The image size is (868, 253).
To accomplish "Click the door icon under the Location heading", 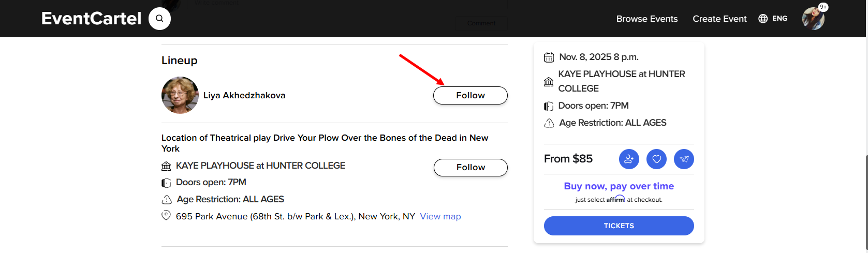I will [x=166, y=183].
